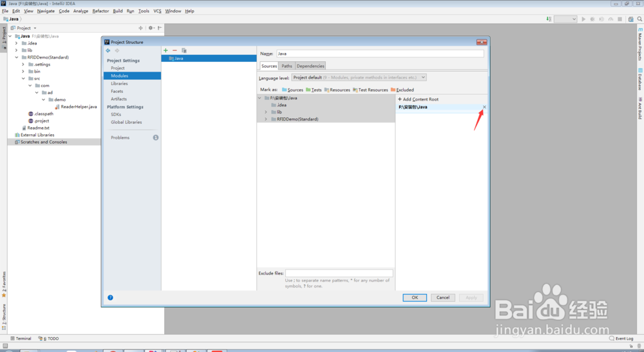Open the help question mark icon

(110, 297)
